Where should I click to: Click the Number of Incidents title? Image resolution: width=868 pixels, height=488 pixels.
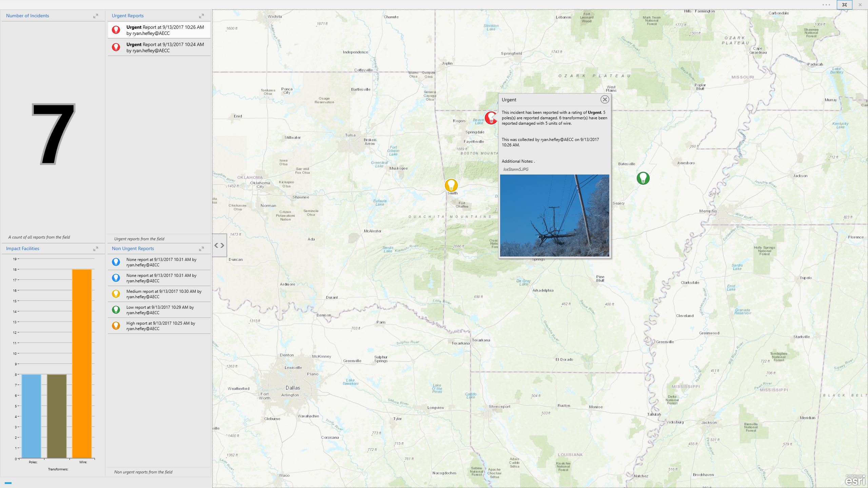coord(27,16)
